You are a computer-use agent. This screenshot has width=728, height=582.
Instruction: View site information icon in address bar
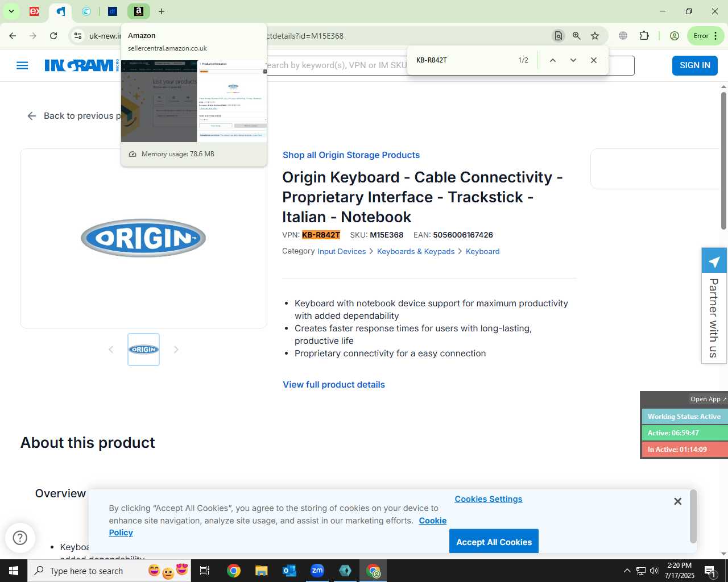tap(78, 36)
